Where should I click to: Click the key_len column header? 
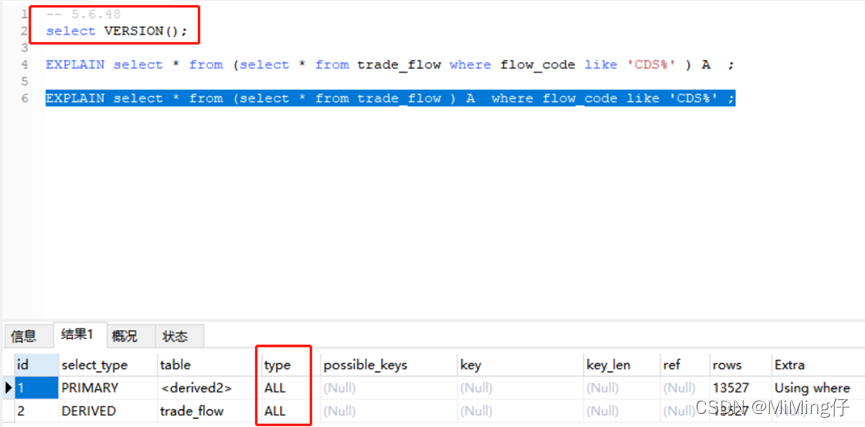(621, 365)
